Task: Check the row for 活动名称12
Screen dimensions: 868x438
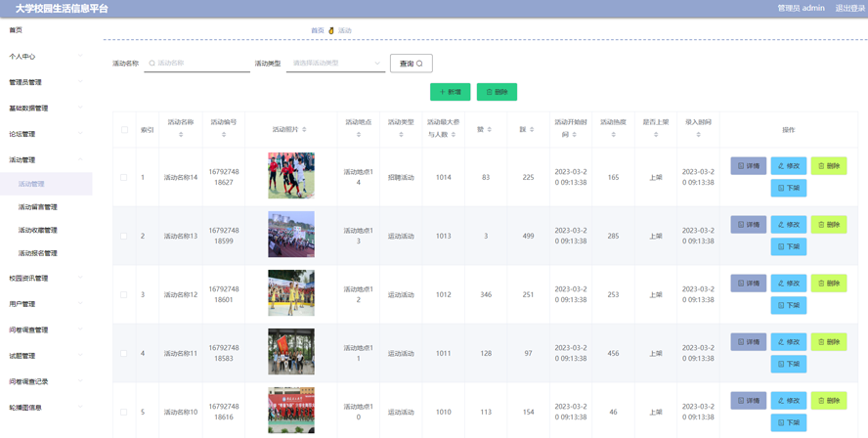Action: pos(124,294)
